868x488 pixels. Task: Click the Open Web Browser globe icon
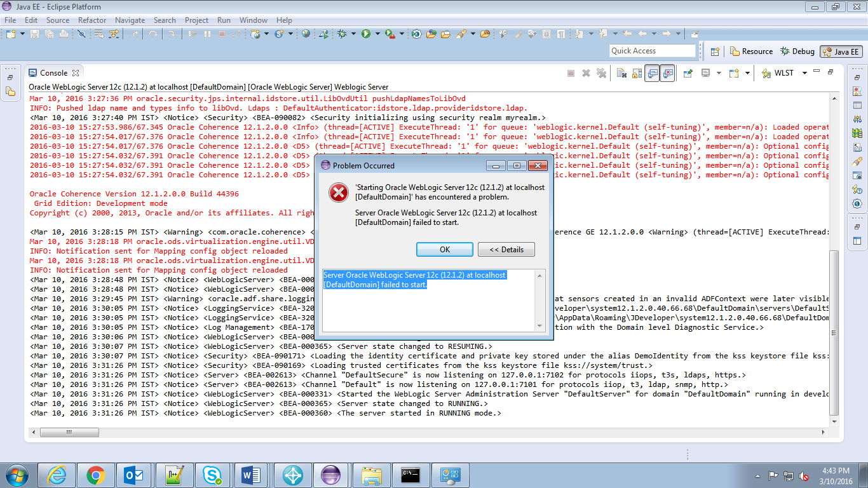[306, 34]
